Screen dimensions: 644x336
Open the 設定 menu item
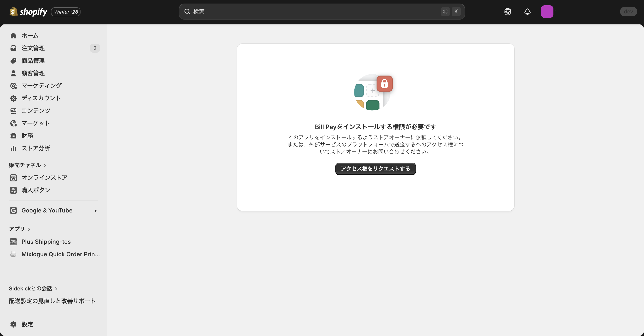(x=27, y=324)
